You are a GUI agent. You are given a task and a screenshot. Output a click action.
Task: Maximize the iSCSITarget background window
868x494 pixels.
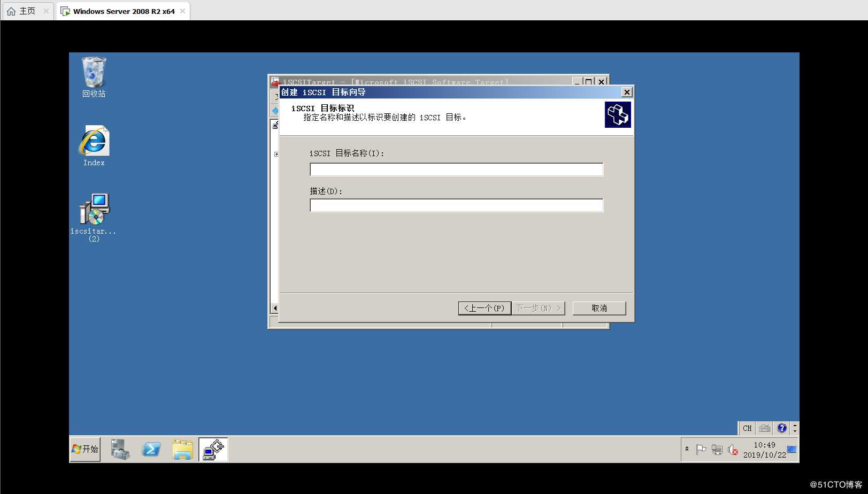click(589, 81)
